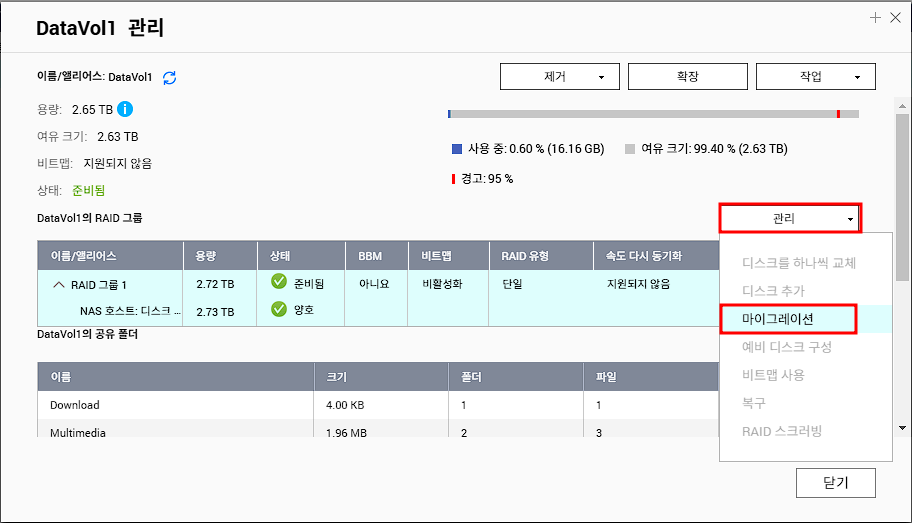Image resolution: width=912 pixels, height=523 pixels.
Task: Click the blue 사용 중 legend square
Action: [457, 149]
